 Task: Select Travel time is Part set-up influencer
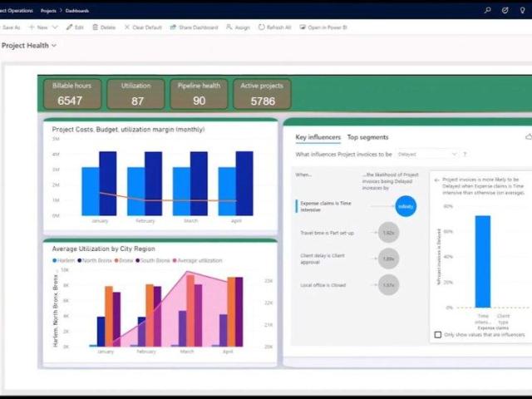coord(327,233)
